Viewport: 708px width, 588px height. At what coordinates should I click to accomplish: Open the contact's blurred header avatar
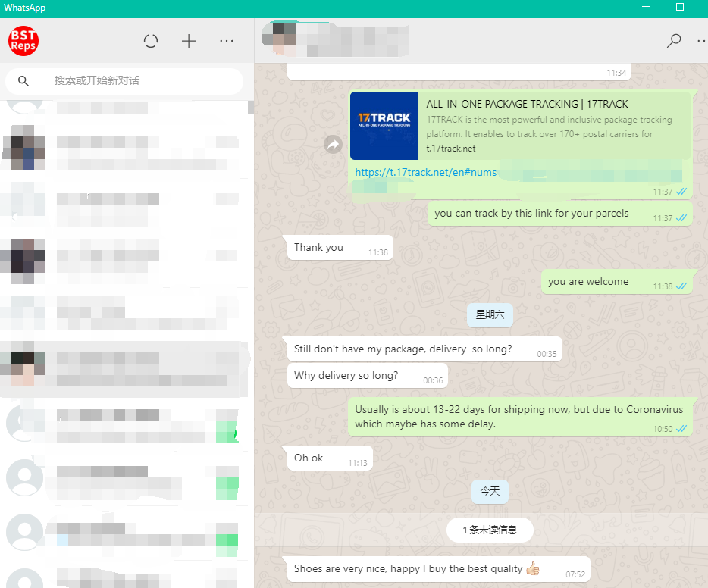coord(279,39)
